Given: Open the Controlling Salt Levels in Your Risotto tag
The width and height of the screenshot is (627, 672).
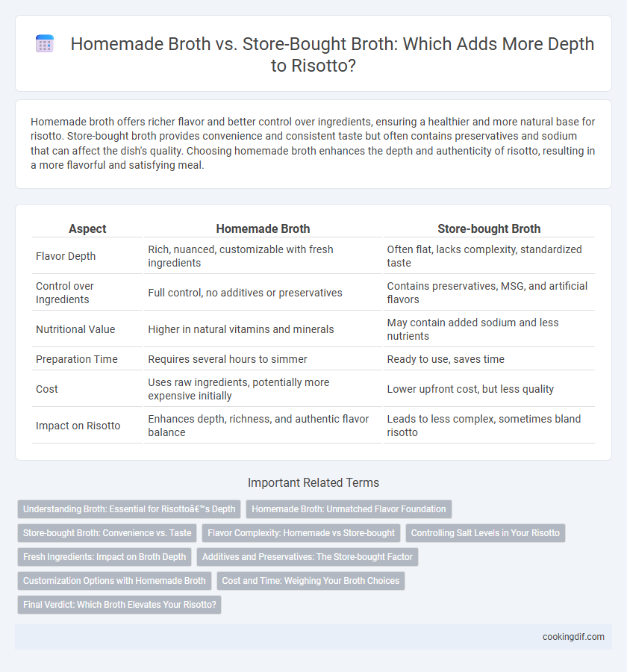Looking at the screenshot, I should click(x=486, y=533).
